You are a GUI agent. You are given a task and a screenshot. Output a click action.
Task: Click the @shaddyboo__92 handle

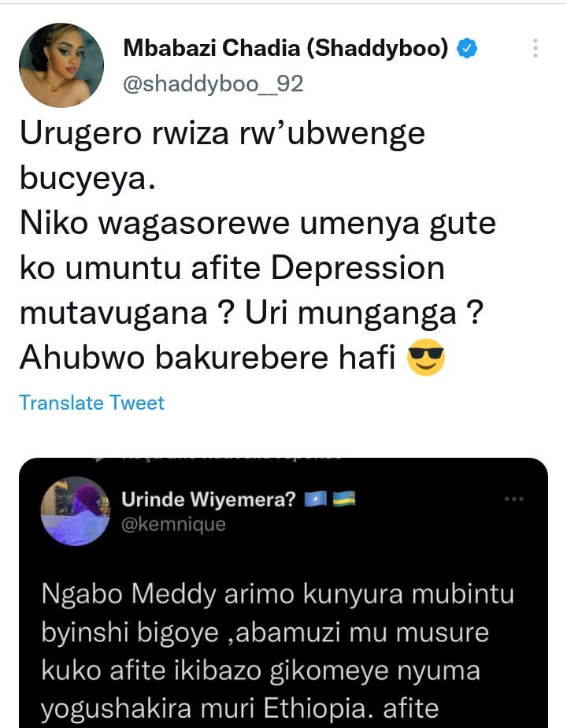(x=213, y=84)
